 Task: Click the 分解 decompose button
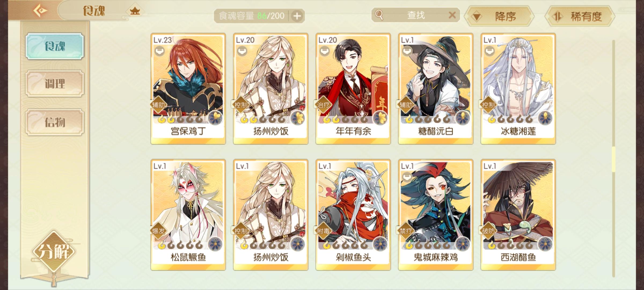tap(54, 251)
